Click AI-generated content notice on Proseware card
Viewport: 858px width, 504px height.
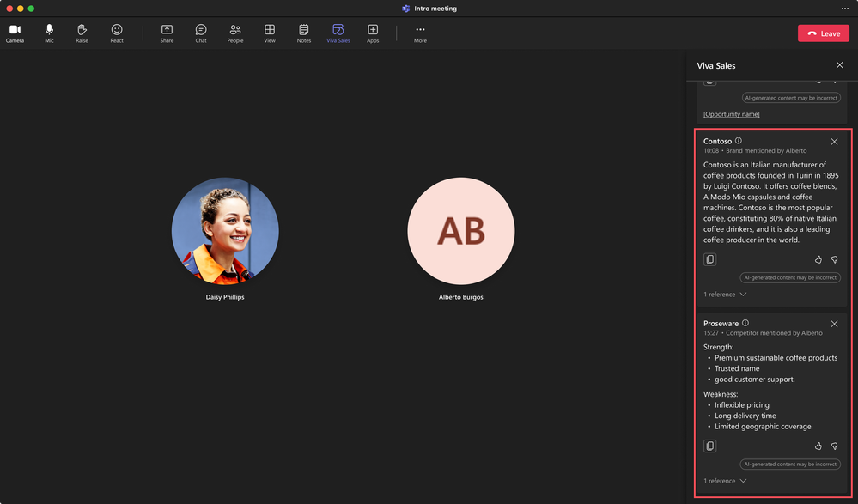790,464
